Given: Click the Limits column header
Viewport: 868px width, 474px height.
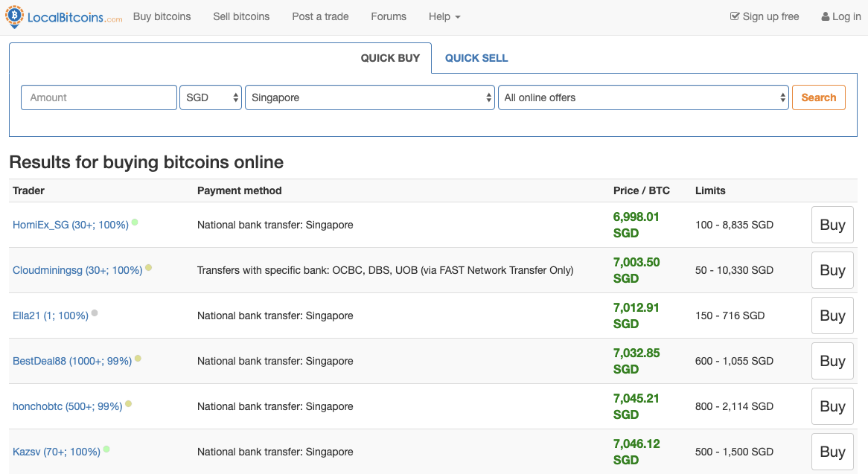Looking at the screenshot, I should (x=710, y=190).
